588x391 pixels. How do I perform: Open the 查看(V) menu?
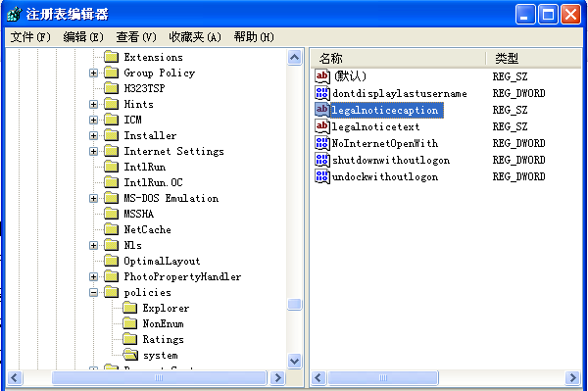(x=136, y=36)
